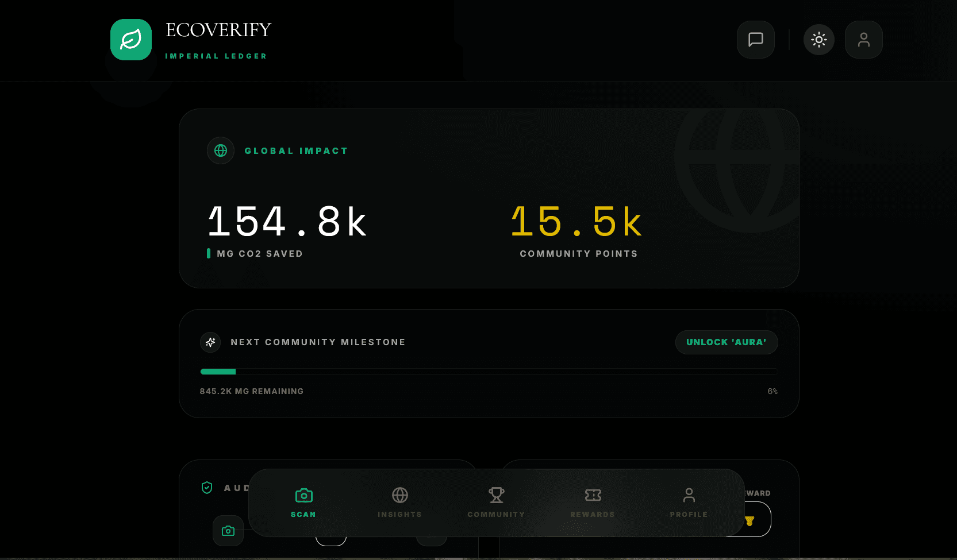
Task: Click the Ecoverify leaf logo
Action: coord(130,39)
